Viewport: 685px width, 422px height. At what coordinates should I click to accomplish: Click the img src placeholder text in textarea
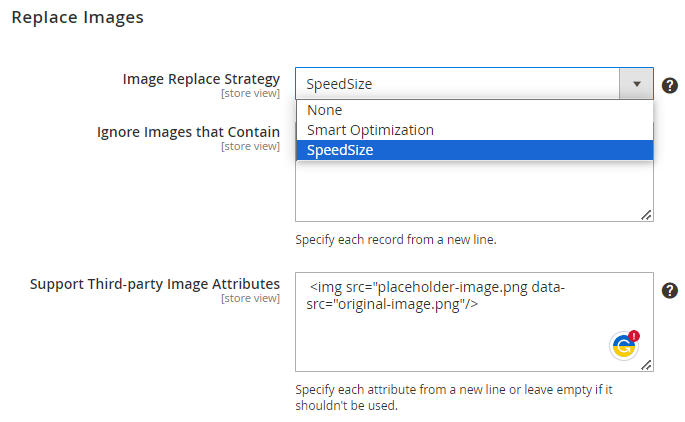tap(436, 295)
